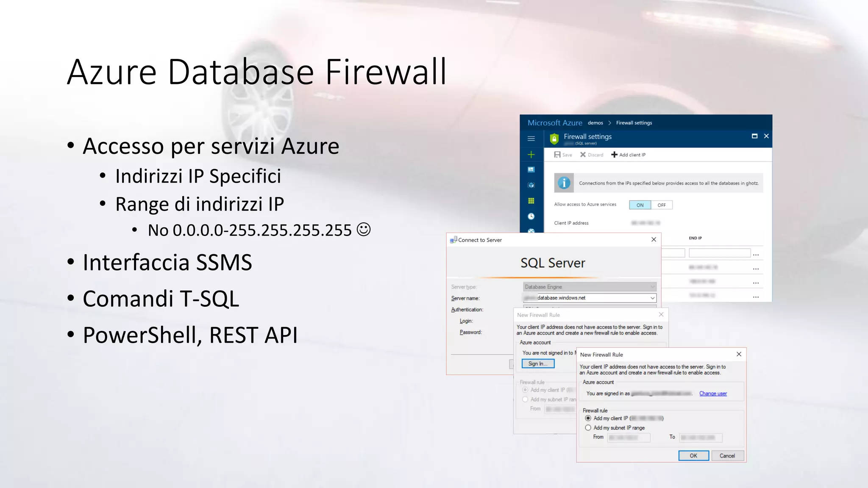Click the cube resource icon in Azure sidebar
868x488 pixels.
point(531,185)
